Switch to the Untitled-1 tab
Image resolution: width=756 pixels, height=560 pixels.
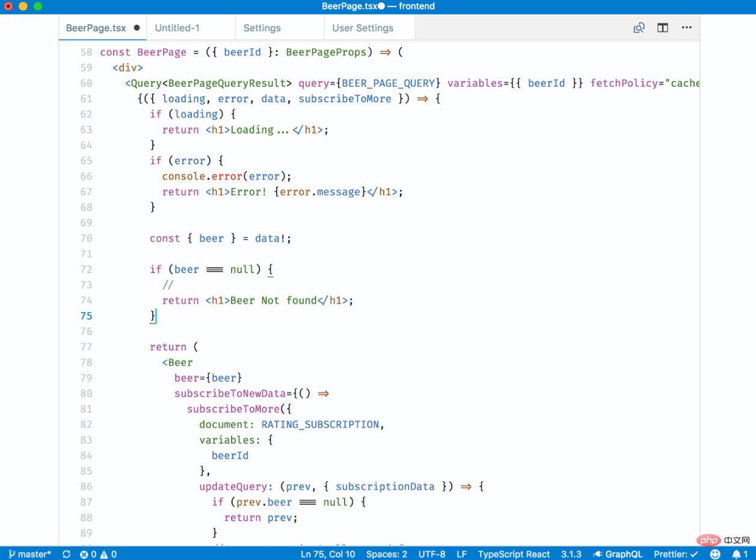point(177,28)
